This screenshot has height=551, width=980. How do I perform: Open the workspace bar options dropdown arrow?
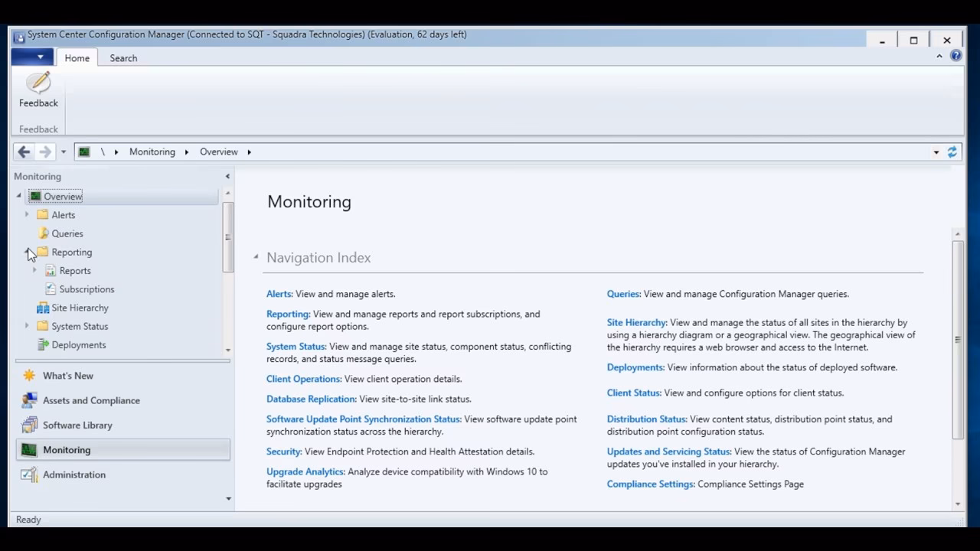tap(228, 499)
